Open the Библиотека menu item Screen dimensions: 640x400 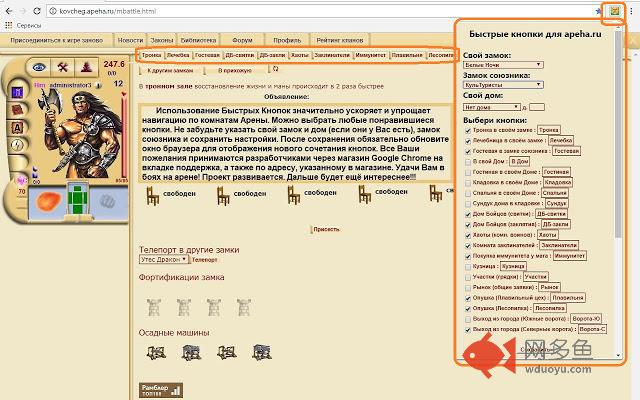coord(198,40)
